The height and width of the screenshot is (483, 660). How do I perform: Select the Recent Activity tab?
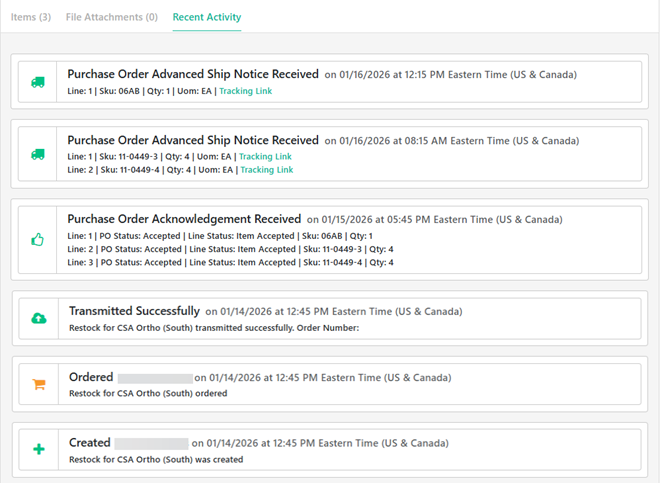(x=206, y=17)
